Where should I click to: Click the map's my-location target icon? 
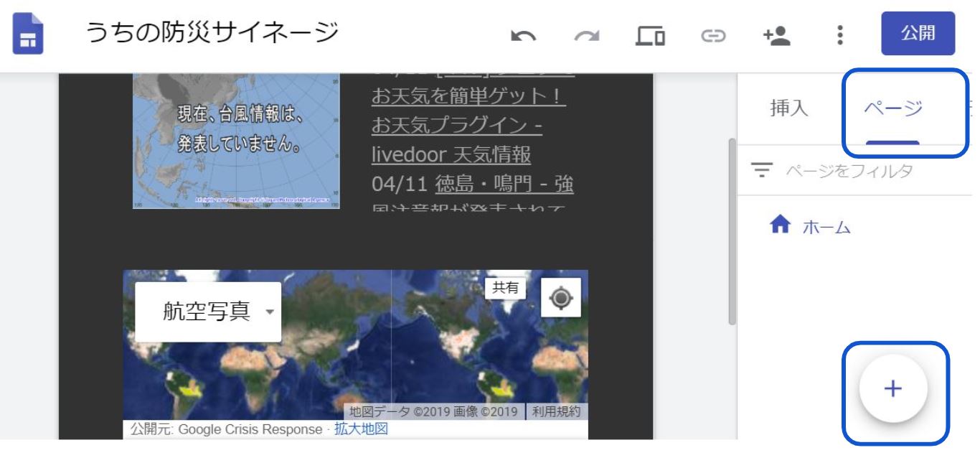coord(560,297)
